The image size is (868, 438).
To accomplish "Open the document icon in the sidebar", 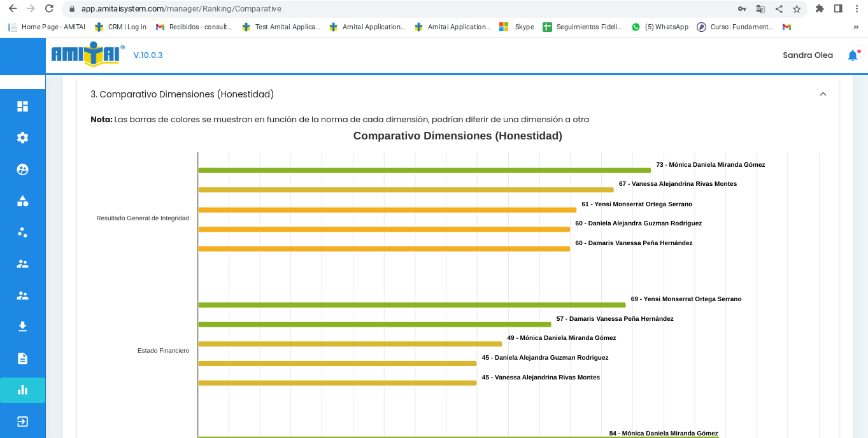I will coord(22,358).
